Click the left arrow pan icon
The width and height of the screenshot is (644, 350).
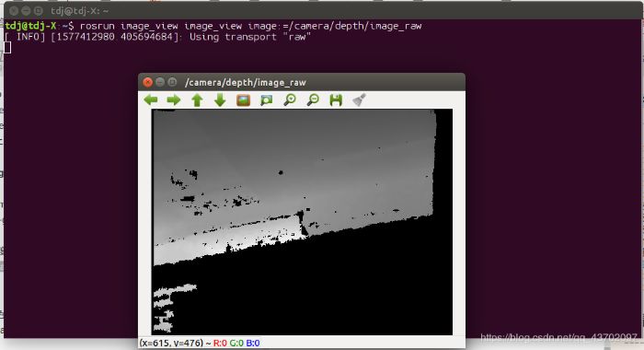pos(151,100)
